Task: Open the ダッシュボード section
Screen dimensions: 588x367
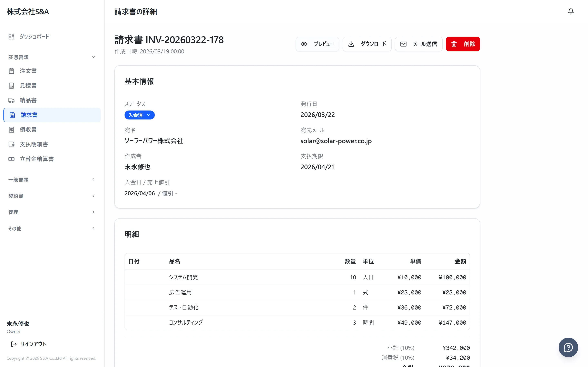Action: (x=34, y=36)
